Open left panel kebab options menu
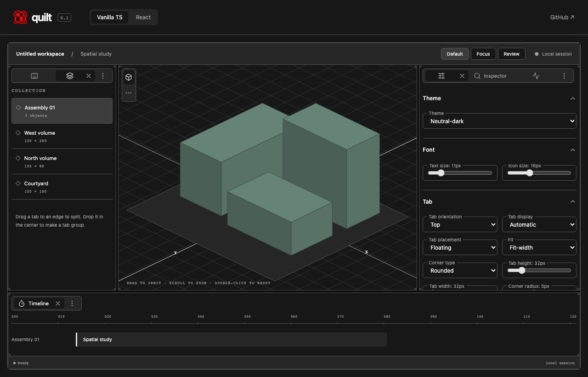588x377 pixels. (x=103, y=76)
